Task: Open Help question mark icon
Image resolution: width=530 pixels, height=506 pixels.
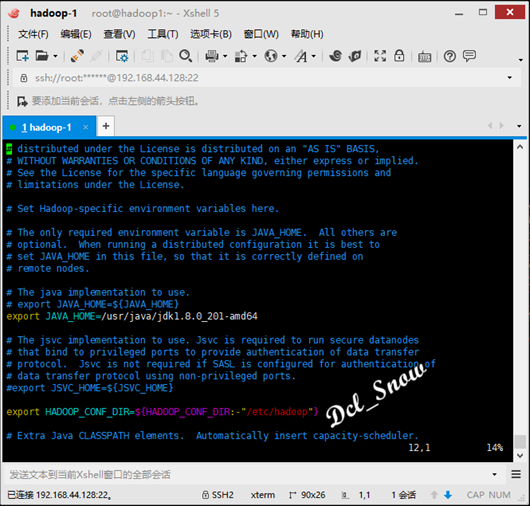Action: coord(450,56)
